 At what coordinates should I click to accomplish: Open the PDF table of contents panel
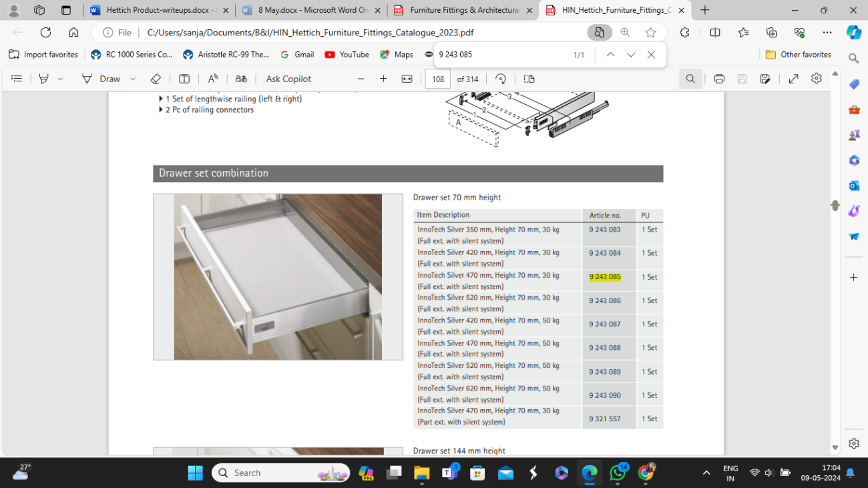[17, 79]
